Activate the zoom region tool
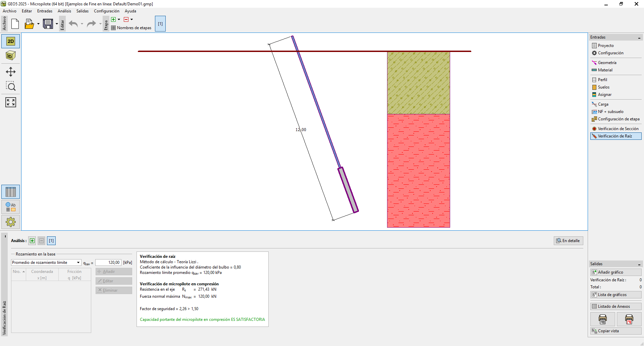 click(11, 86)
